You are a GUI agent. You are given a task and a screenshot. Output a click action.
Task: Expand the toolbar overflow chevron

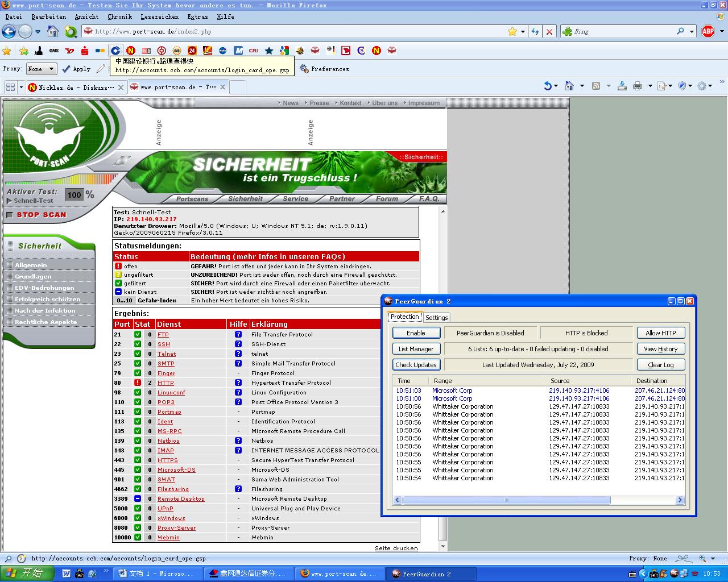[x=723, y=83]
